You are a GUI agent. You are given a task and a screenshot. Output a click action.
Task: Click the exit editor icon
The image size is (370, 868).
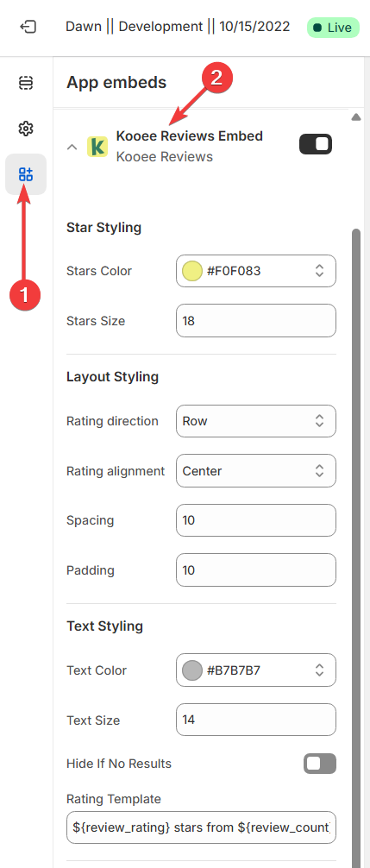click(x=28, y=27)
